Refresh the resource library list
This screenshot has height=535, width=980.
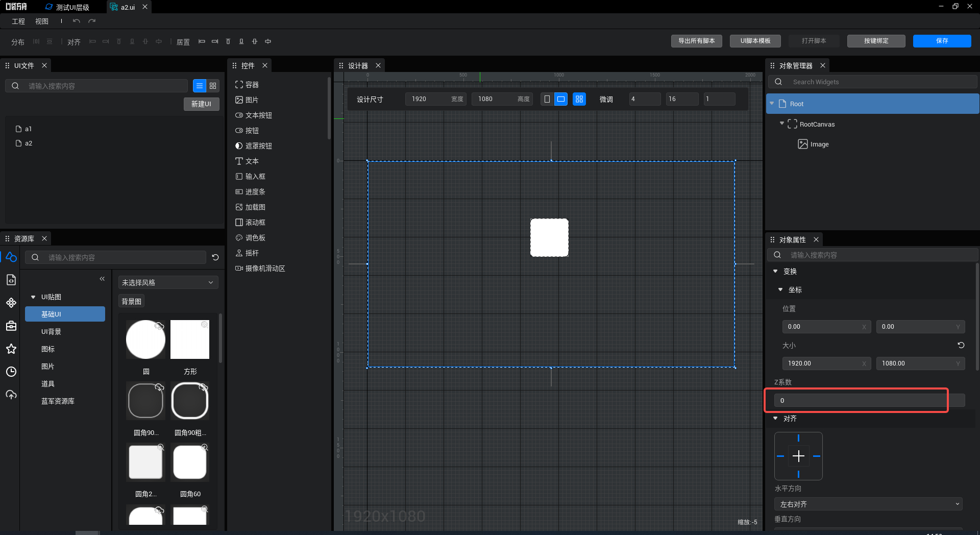coord(215,257)
